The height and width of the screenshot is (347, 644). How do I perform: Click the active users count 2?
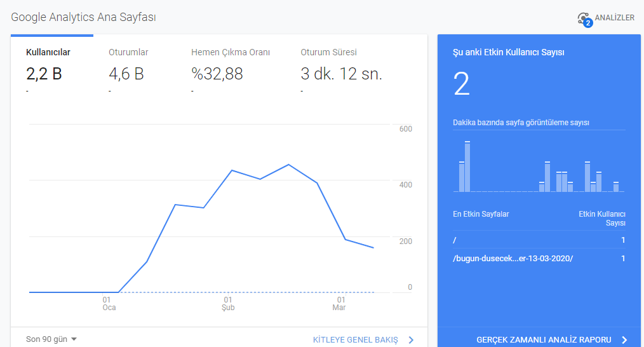tap(461, 84)
